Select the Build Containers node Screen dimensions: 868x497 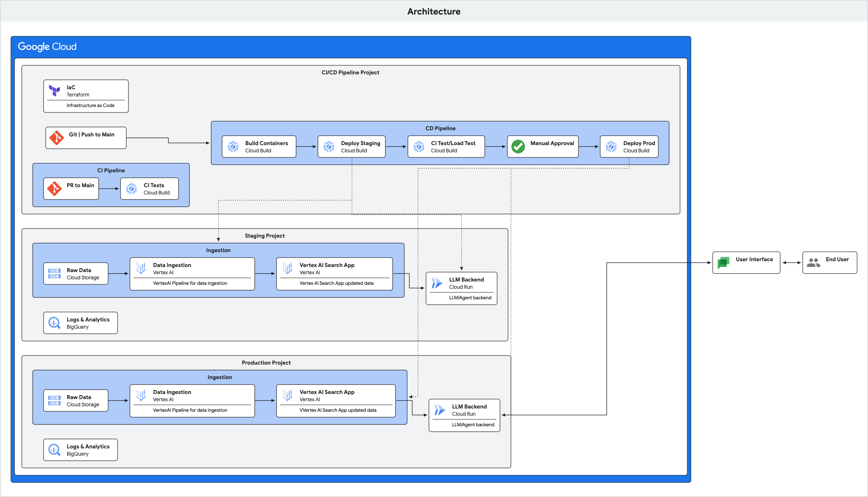pyautogui.click(x=259, y=147)
